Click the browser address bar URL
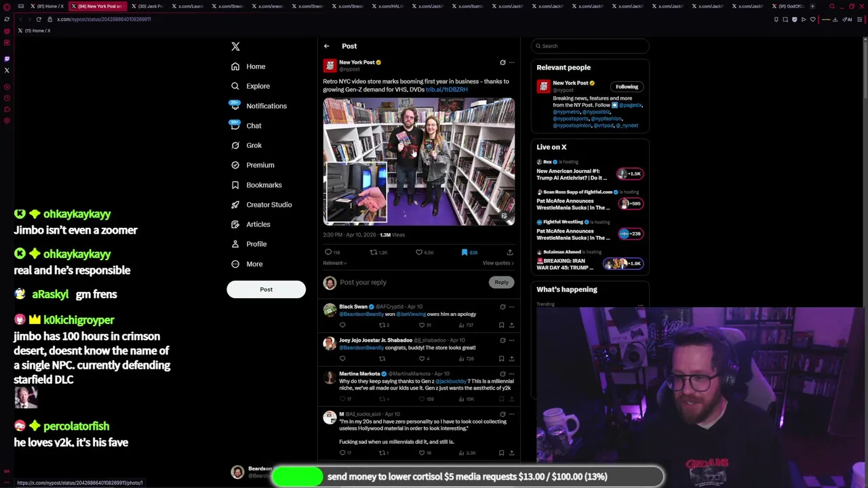 coord(104,19)
